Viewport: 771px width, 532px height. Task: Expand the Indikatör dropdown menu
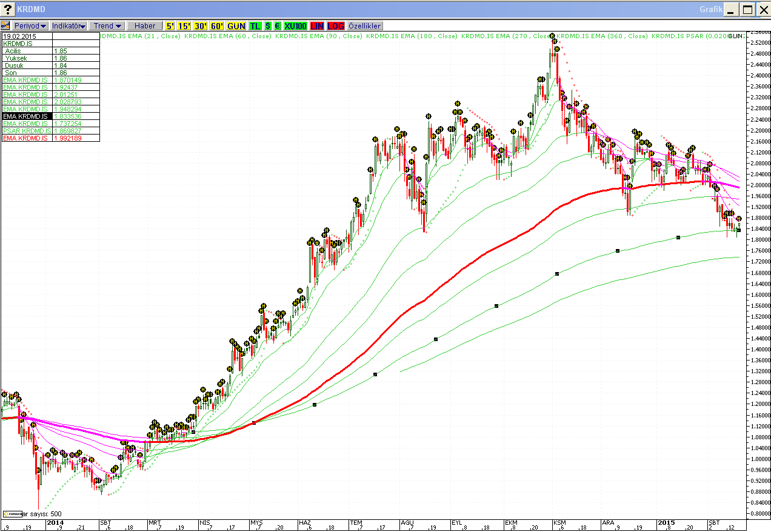69,26
